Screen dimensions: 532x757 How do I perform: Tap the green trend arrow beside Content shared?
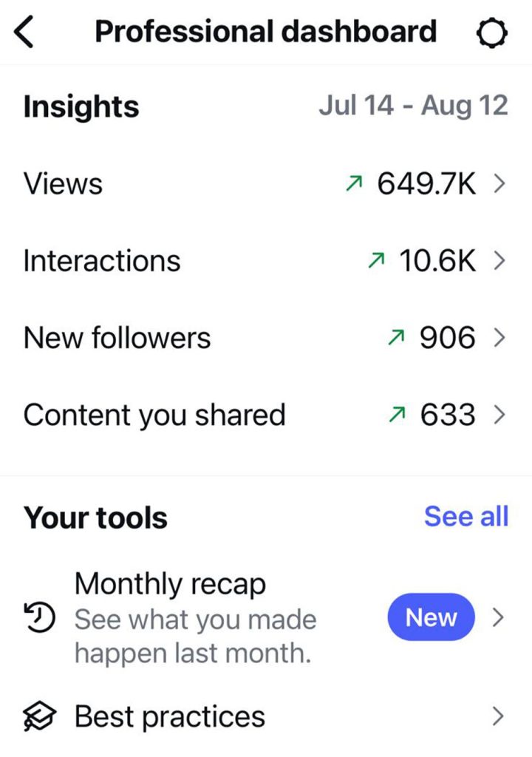(x=398, y=415)
